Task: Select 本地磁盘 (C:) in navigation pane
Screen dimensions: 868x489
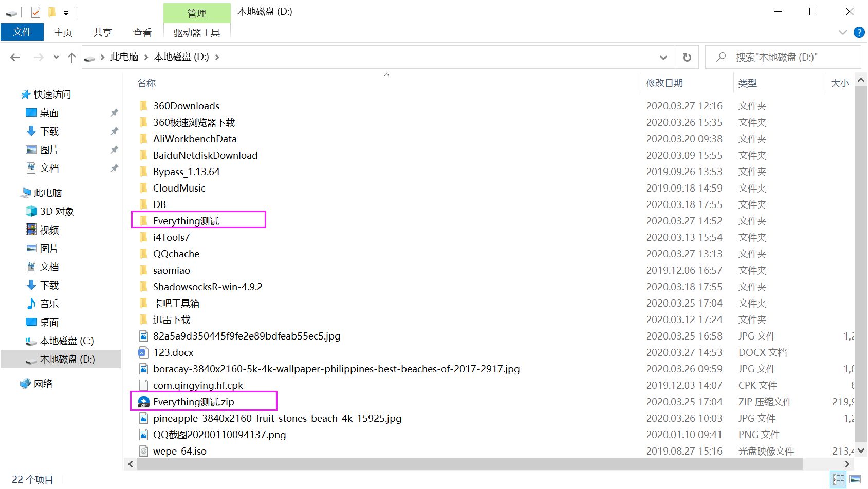Action: click(x=67, y=341)
